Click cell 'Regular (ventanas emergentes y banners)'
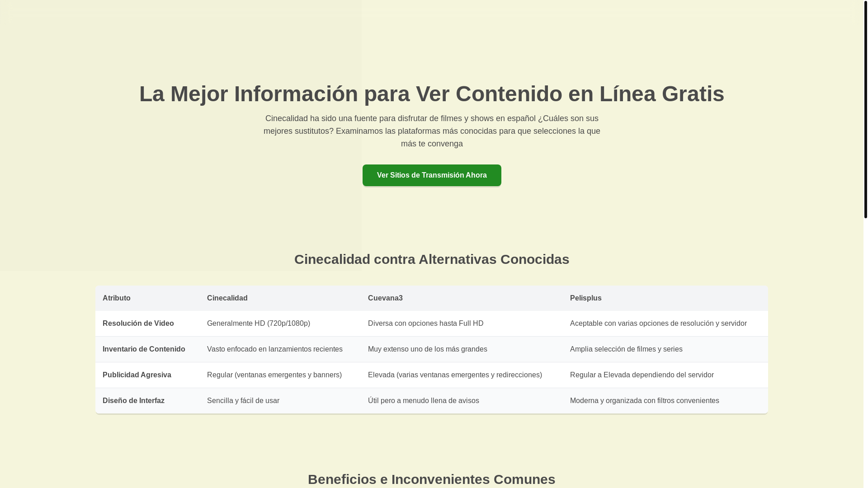 (x=280, y=375)
